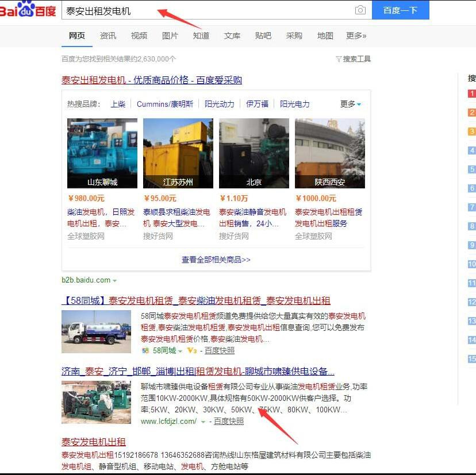Open 百度快照 for lcfdjzl result
This screenshot has width=476, height=475.
coord(229,422)
